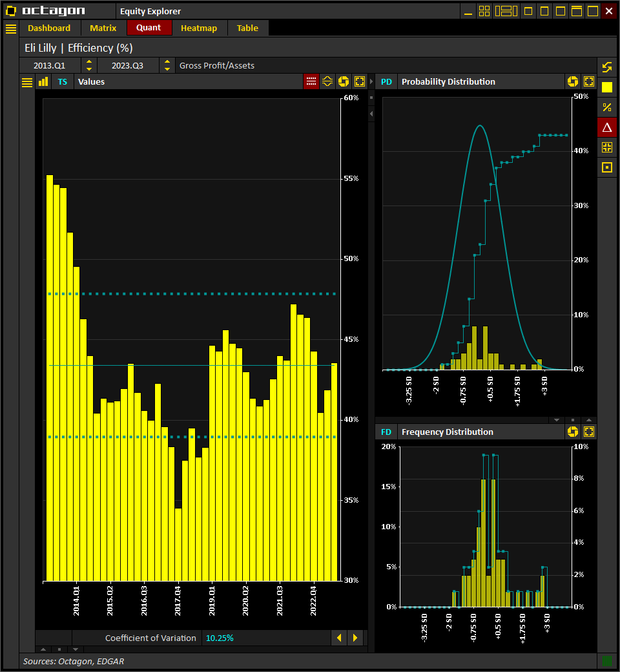This screenshot has height=672, width=620.
Task: Open the Dashboard tab
Action: [49, 28]
